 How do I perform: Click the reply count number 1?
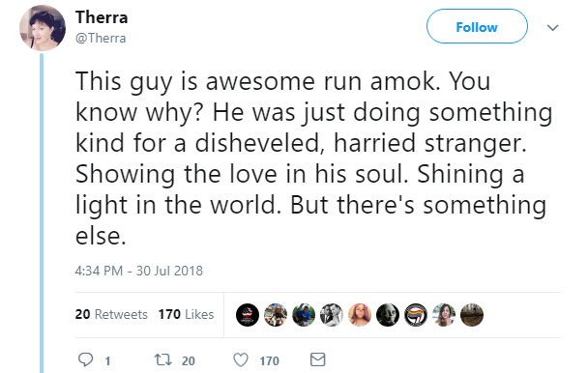(107, 361)
